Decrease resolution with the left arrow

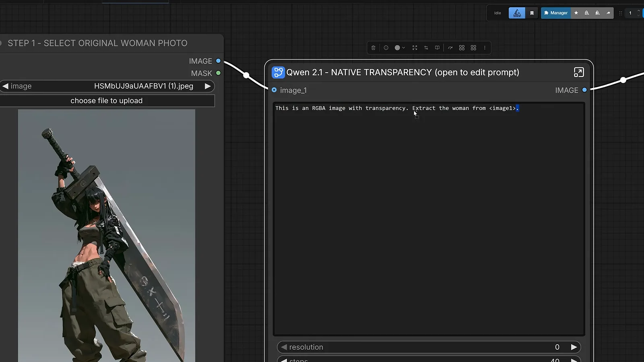point(284,347)
